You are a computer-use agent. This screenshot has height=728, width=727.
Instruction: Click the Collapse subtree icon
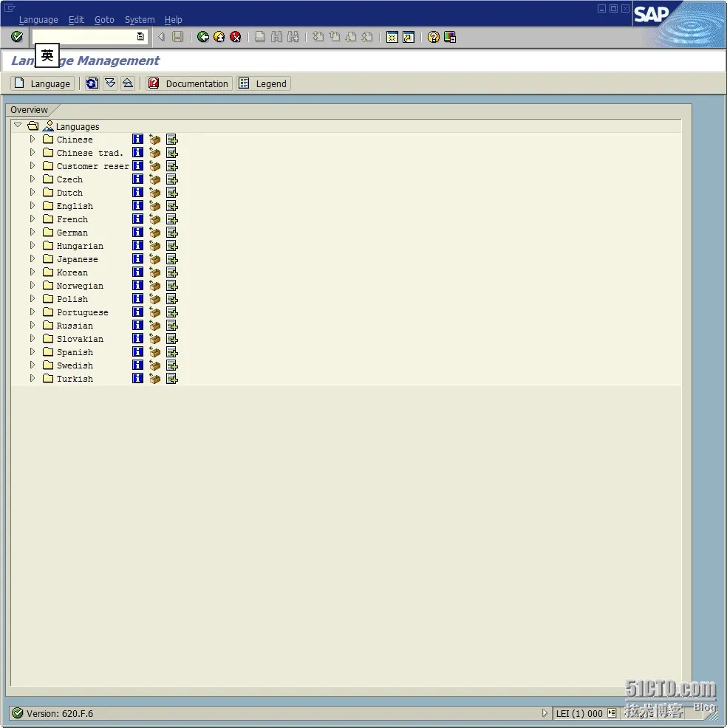coord(128,83)
